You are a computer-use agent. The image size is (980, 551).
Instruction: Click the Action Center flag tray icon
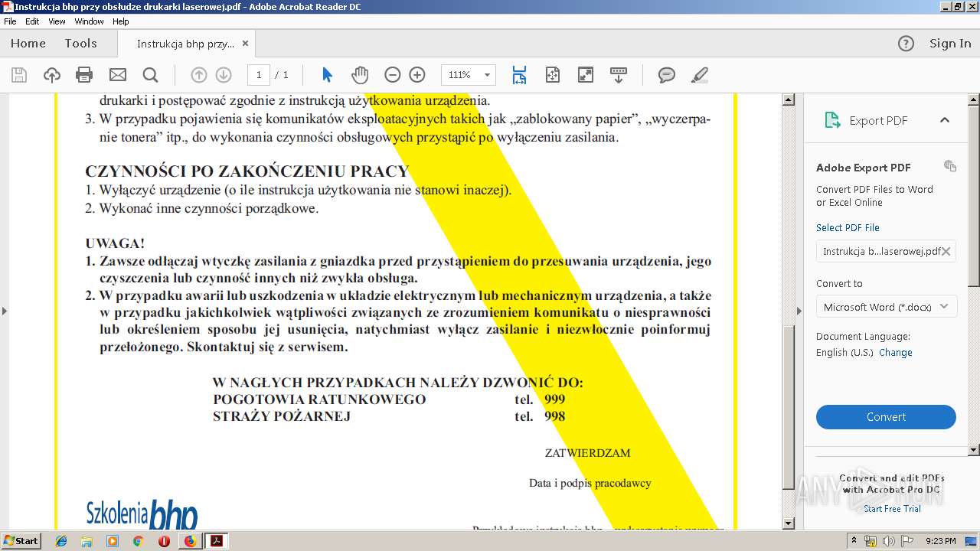click(907, 541)
